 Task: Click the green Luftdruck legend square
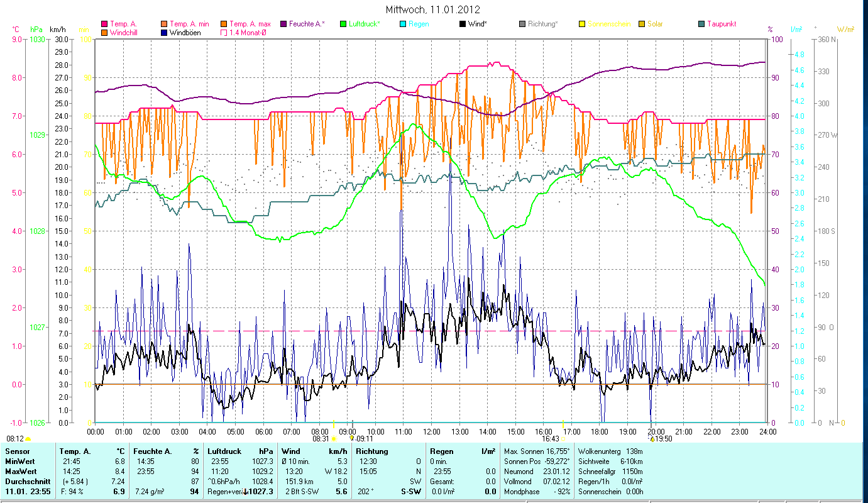343,24
